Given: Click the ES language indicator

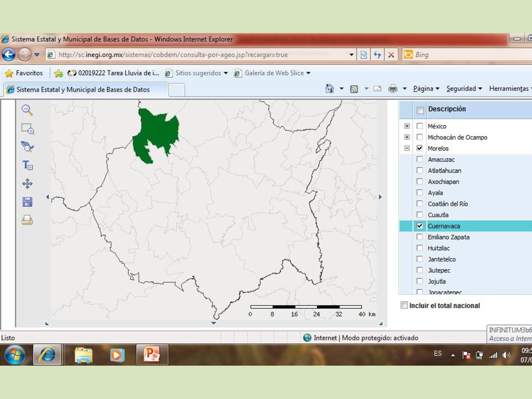Looking at the screenshot, I should coord(437,353).
